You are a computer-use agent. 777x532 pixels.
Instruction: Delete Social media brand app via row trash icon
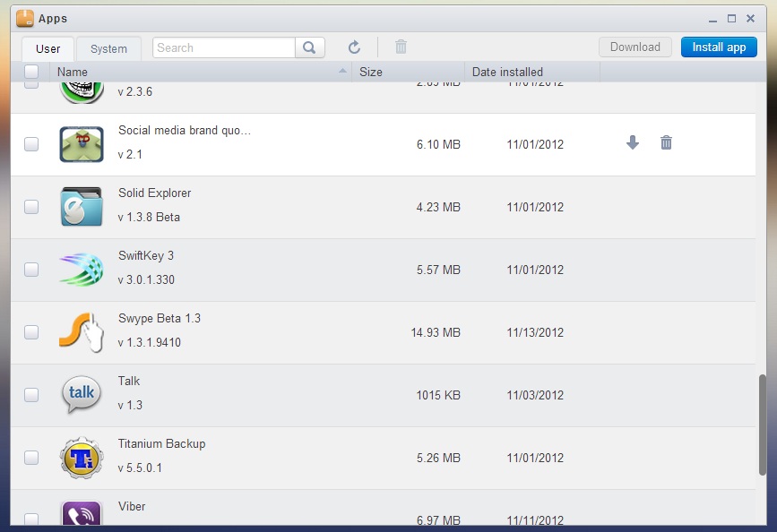(x=666, y=142)
